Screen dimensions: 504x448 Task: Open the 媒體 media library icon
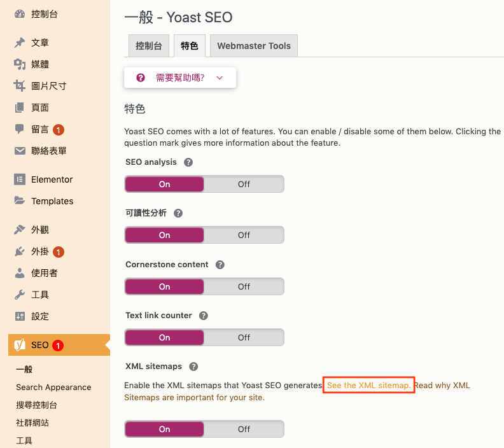tap(20, 64)
